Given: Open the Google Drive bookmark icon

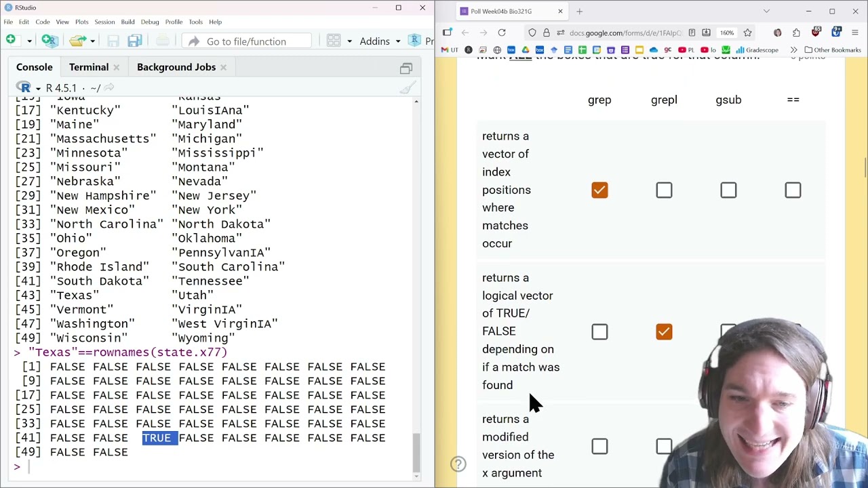Looking at the screenshot, I should coord(526,50).
